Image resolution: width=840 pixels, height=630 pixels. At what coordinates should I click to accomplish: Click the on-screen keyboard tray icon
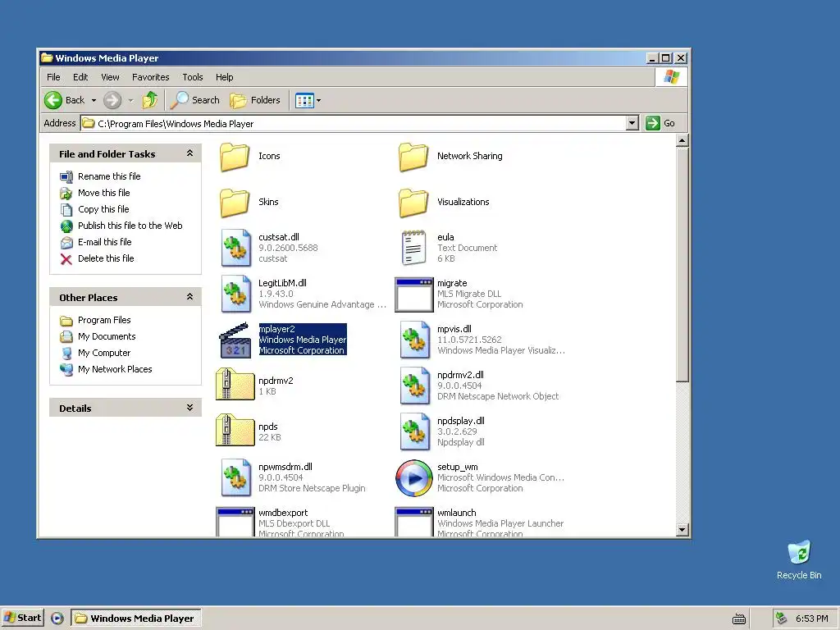(x=739, y=619)
